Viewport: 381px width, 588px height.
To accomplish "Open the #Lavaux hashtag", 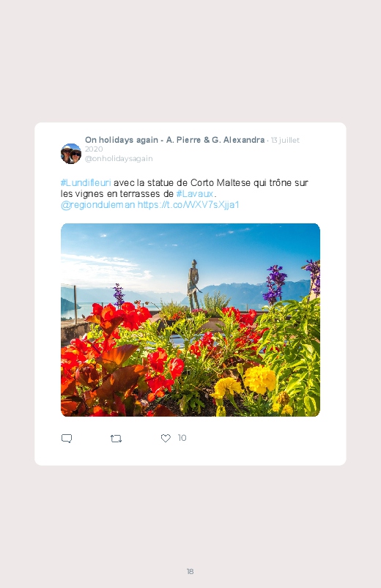I will point(194,194).
